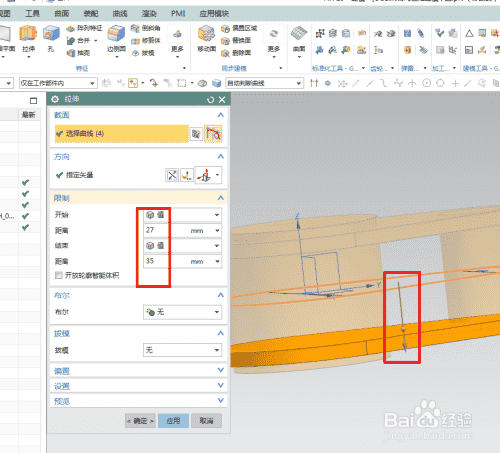500x453 pixels.
Task: Click the reverse direction icon beside 指定矢量
Action: pyautogui.click(x=172, y=175)
